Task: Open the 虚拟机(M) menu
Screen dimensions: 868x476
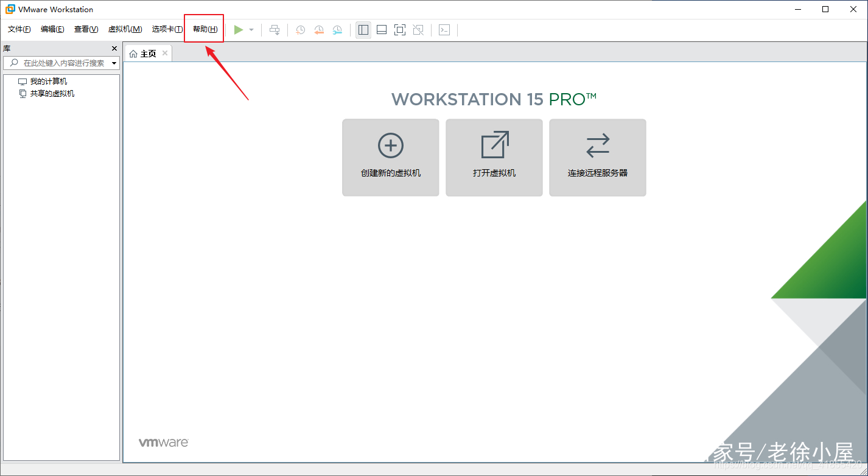Action: (x=125, y=29)
